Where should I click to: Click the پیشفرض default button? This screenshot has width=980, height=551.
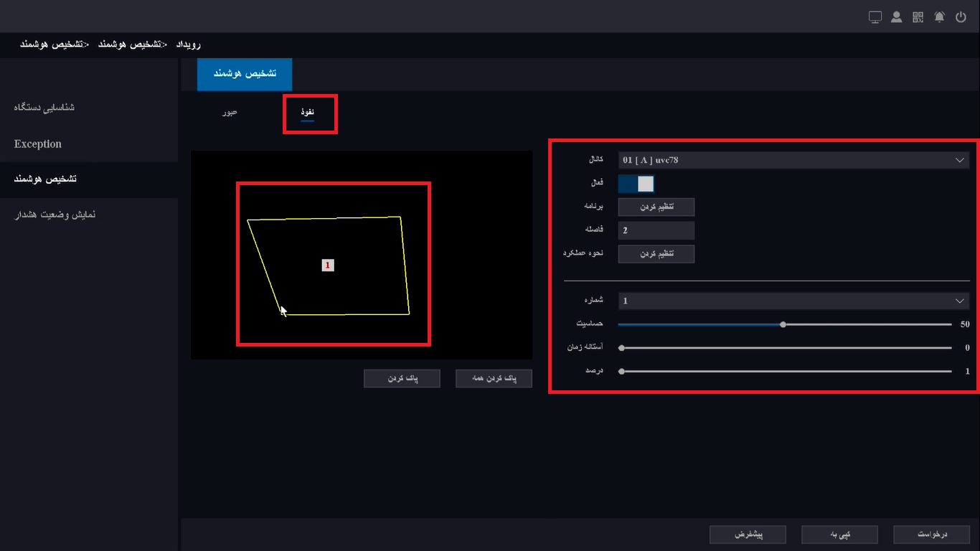tap(748, 534)
